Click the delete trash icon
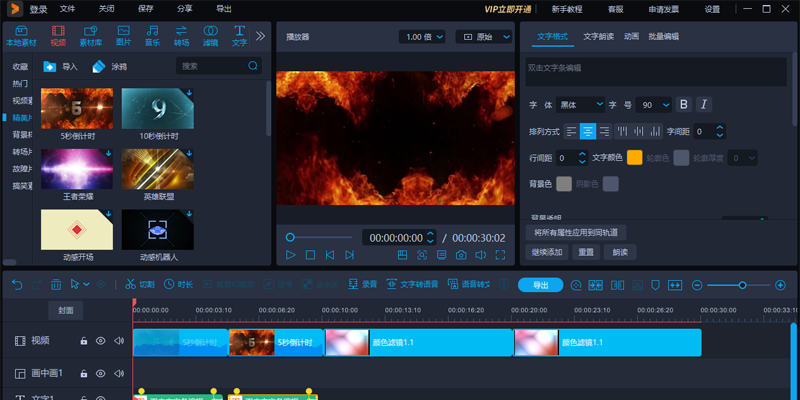This screenshot has width=800, height=400. click(x=56, y=284)
